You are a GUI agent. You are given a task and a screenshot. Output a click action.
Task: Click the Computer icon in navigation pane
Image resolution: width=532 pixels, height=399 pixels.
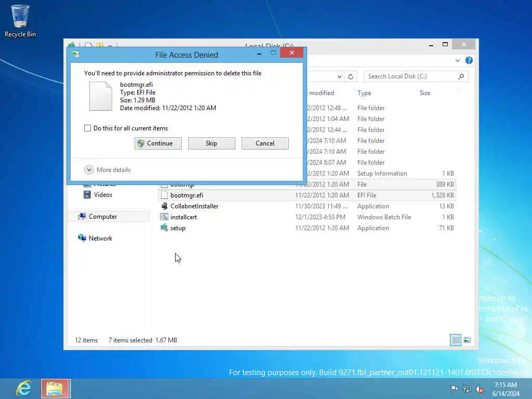[x=82, y=217]
